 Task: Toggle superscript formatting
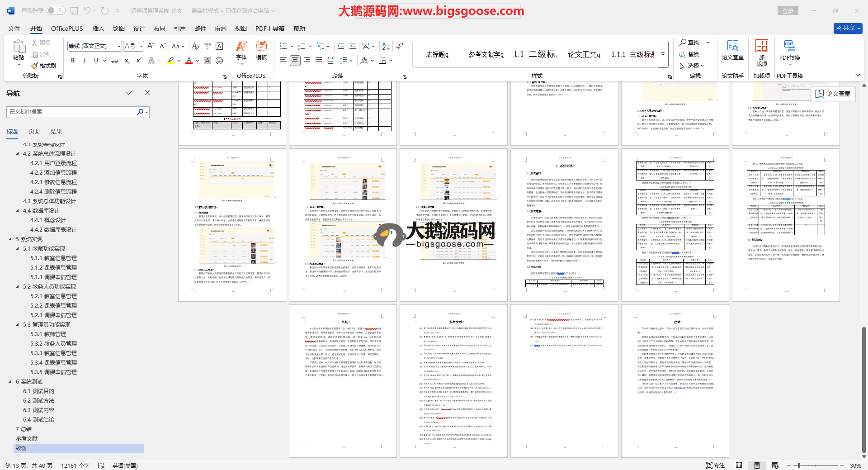click(139, 61)
